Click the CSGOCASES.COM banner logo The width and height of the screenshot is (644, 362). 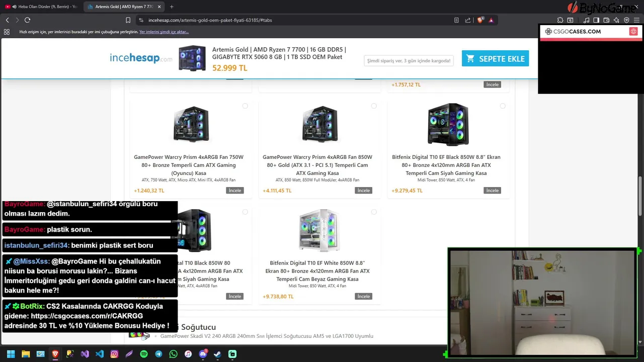tap(573, 31)
